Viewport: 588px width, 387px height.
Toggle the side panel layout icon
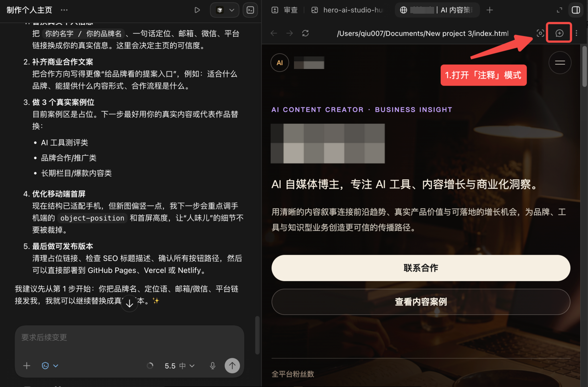pos(576,10)
